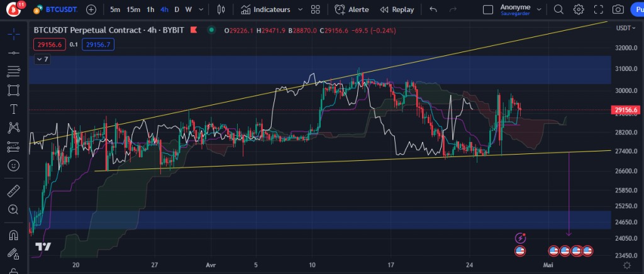Start bar Replay mode

pos(397,9)
